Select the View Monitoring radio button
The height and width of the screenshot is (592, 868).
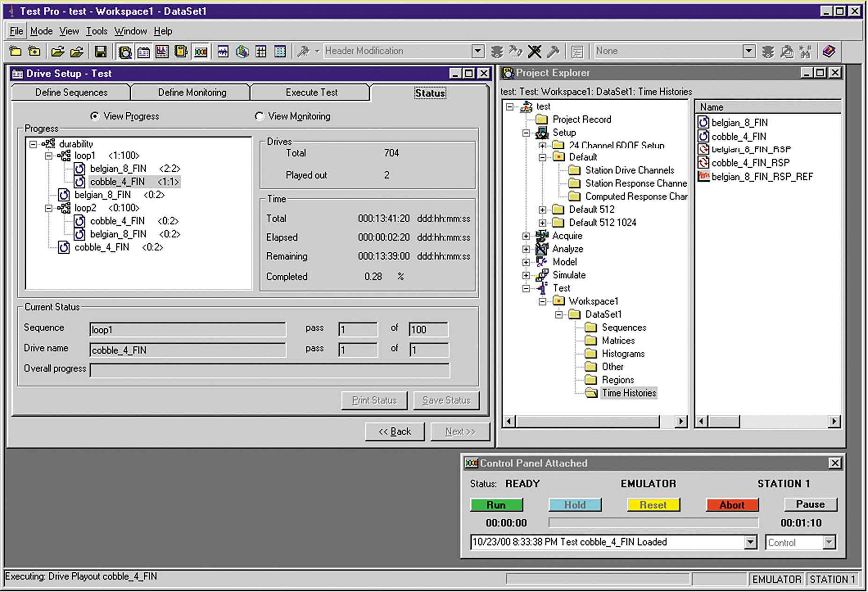260,116
